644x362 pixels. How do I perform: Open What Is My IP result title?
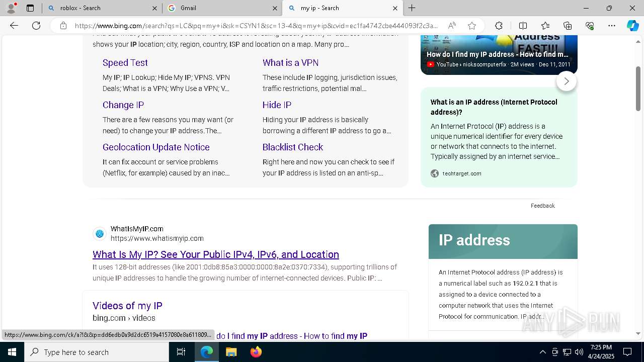pos(216,254)
